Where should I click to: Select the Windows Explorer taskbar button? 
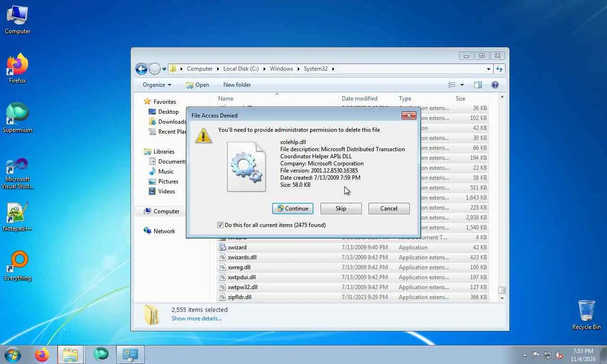[70, 355]
